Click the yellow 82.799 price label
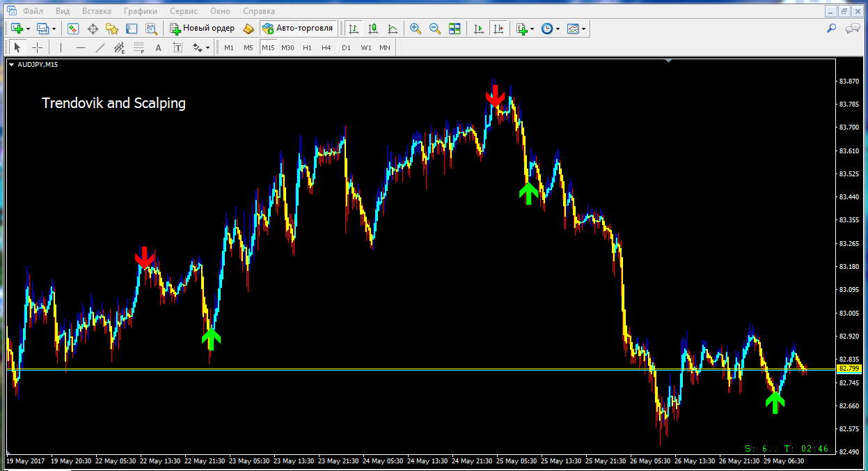 tap(848, 368)
